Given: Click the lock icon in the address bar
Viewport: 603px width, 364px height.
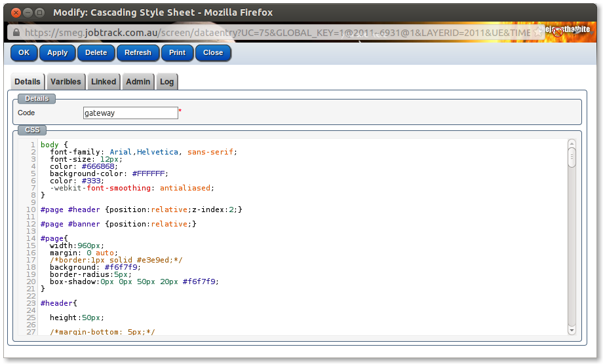Looking at the screenshot, I should [x=15, y=32].
